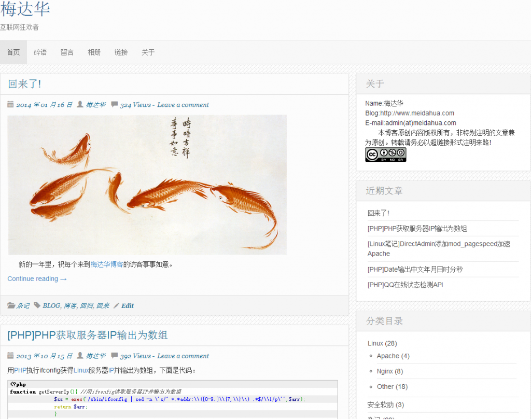
Task: Open the 留言 navigation item
Action: click(x=67, y=52)
